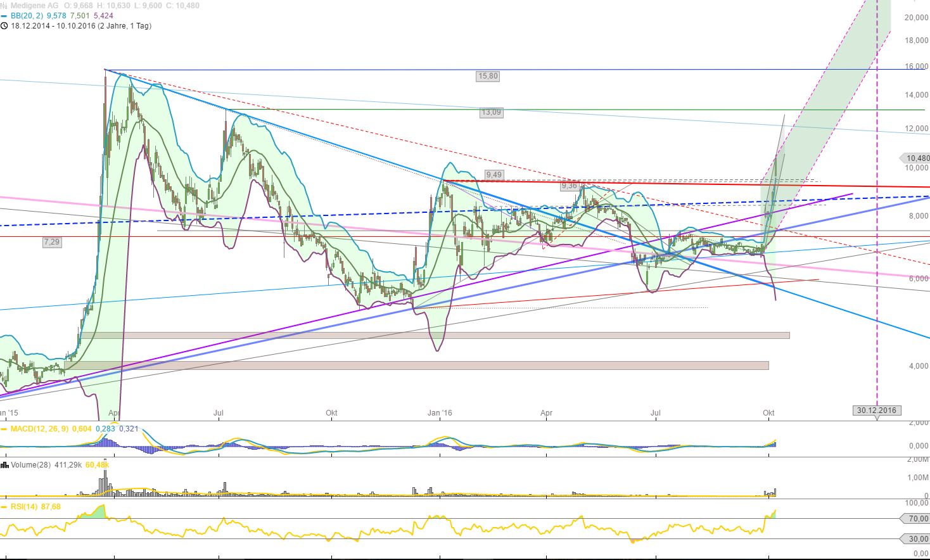This screenshot has height=560, width=930.
Task: Click the histogram bars icon before Volume(28)
Action: pyautogui.click(x=5, y=465)
